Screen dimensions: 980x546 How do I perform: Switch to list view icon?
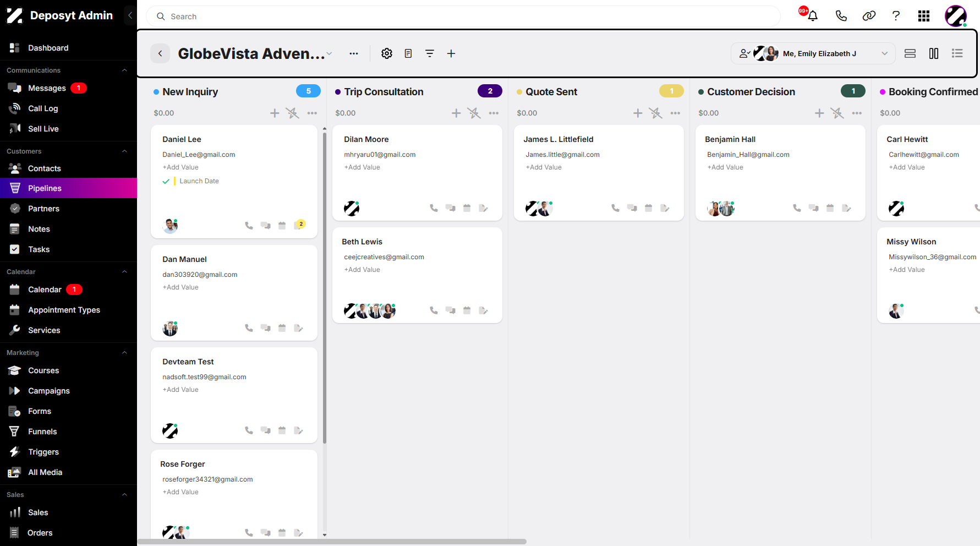(957, 53)
